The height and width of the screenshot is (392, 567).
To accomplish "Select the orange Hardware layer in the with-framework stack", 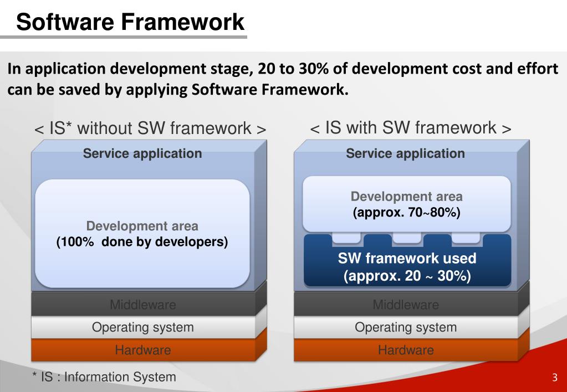I will (405, 350).
